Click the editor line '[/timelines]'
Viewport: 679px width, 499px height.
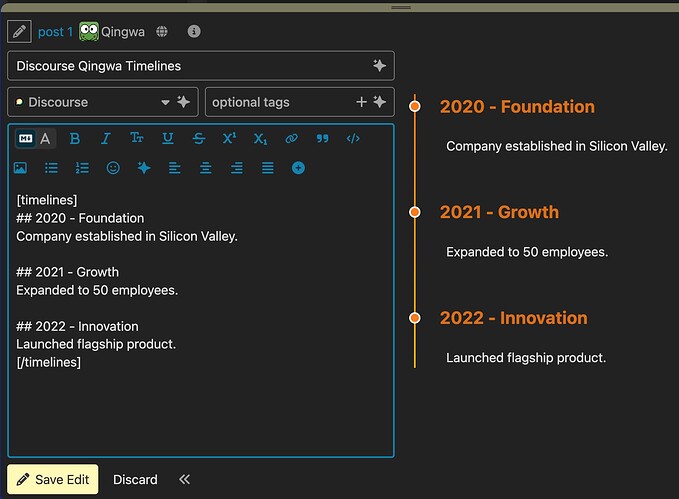point(48,362)
